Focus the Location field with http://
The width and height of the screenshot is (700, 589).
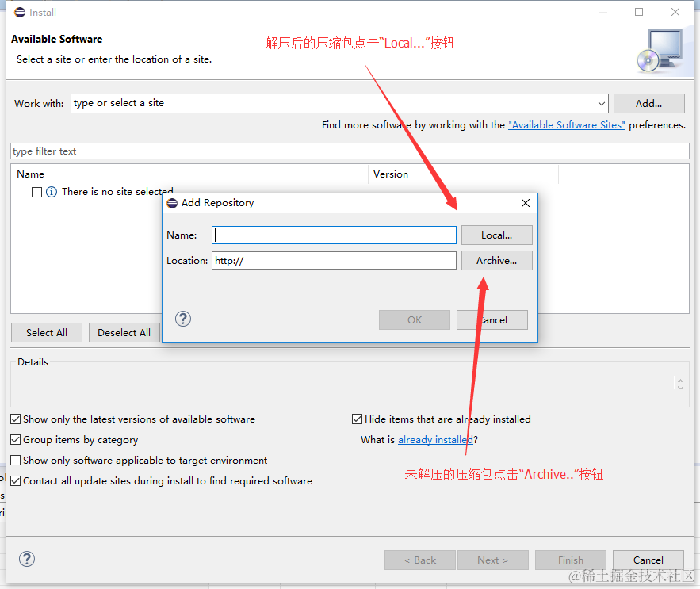coord(334,260)
